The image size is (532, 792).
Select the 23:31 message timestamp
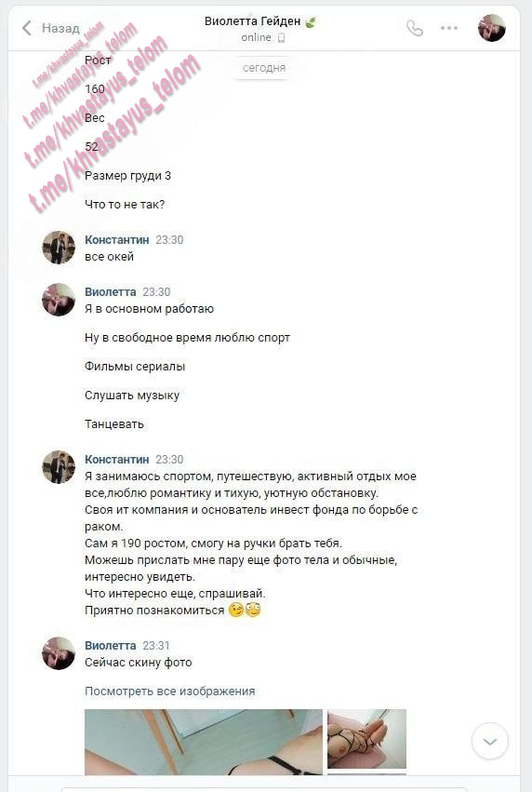coord(156,646)
